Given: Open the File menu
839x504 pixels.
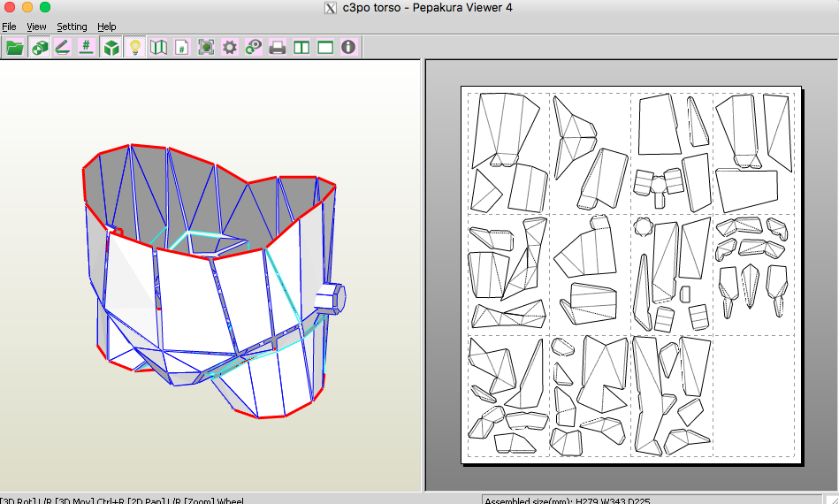Looking at the screenshot, I should 9,27.
